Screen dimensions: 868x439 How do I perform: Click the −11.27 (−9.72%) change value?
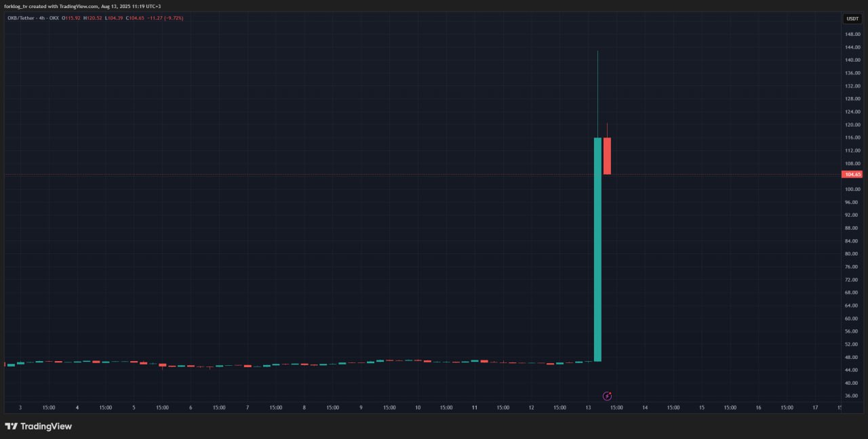click(x=165, y=18)
